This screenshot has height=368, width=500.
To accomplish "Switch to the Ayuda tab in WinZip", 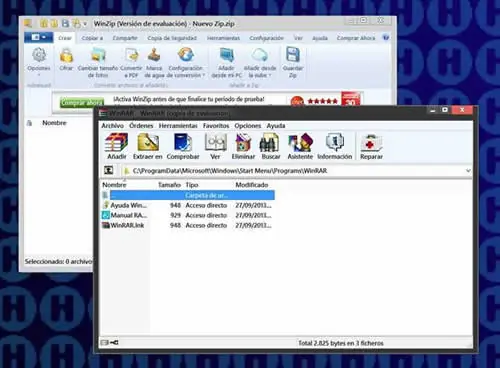I will (320, 38).
